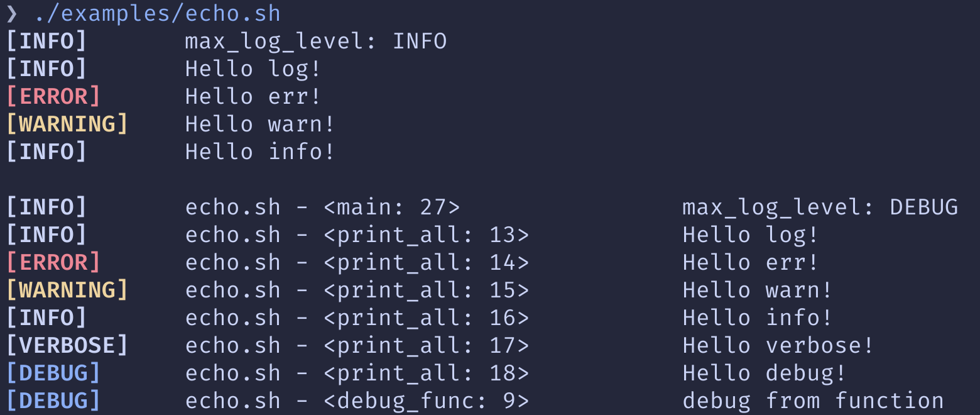Click the first [INFO] tag at the top
This screenshot has width=980, height=415.
(46, 41)
